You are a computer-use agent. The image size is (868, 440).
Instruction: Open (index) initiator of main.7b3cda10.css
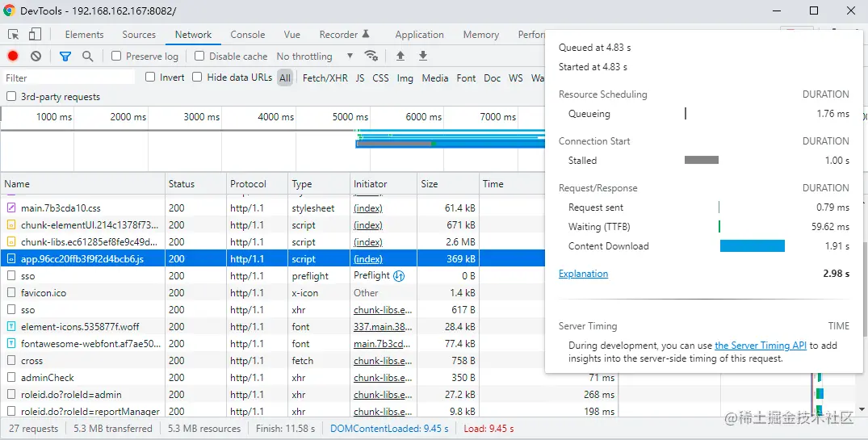368,208
